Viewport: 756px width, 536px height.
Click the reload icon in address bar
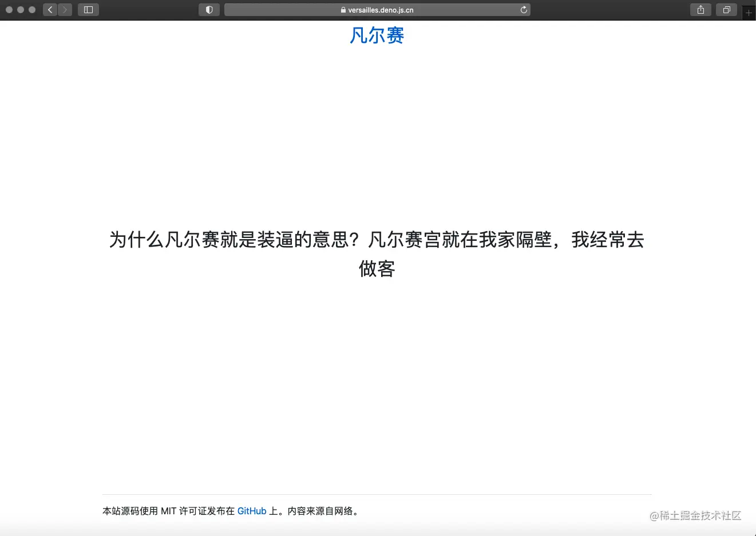[x=523, y=9]
